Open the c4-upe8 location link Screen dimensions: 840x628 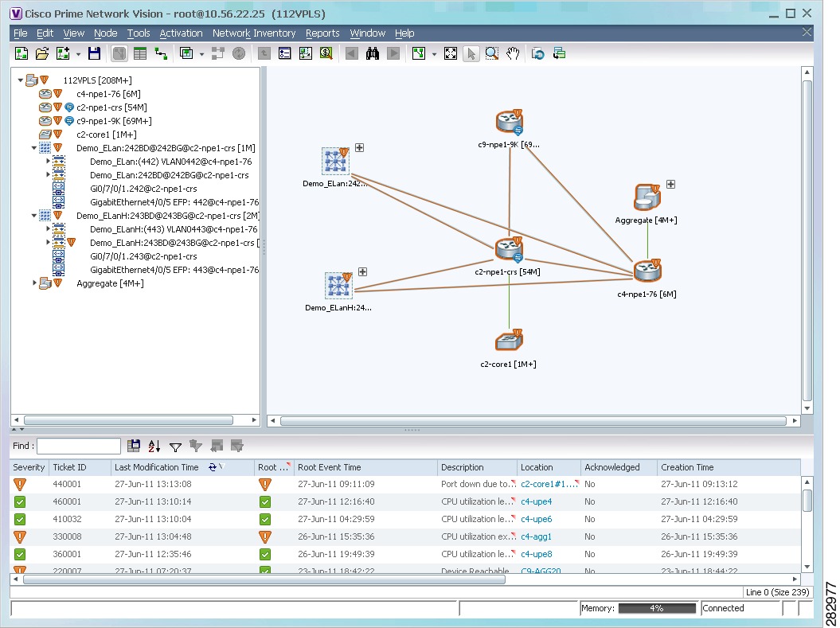(537, 554)
